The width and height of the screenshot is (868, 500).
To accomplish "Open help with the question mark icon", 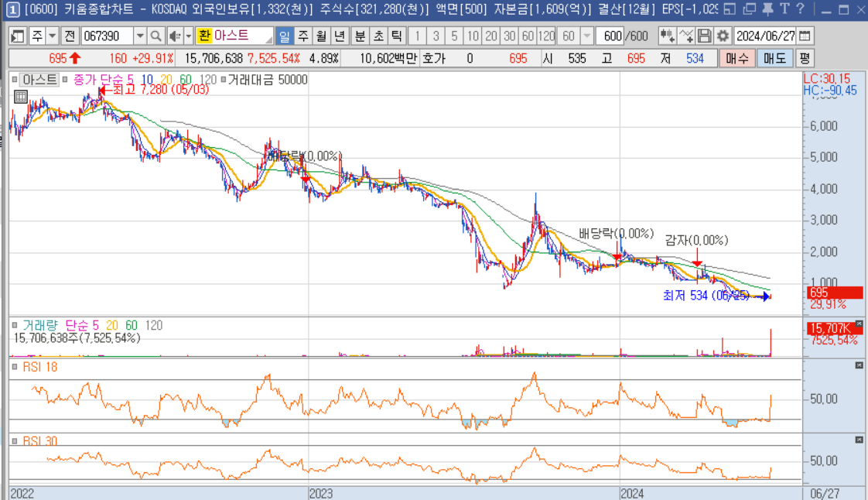I will [x=800, y=9].
